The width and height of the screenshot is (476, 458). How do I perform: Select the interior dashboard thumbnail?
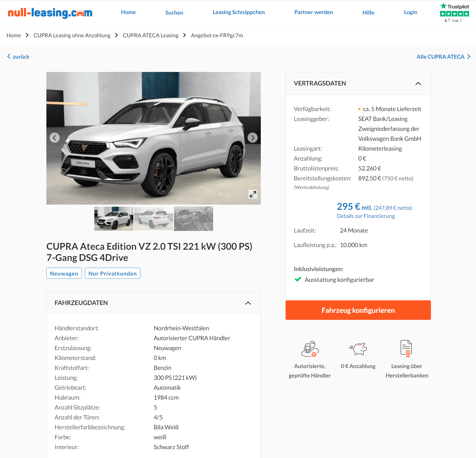pyautogui.click(x=194, y=219)
